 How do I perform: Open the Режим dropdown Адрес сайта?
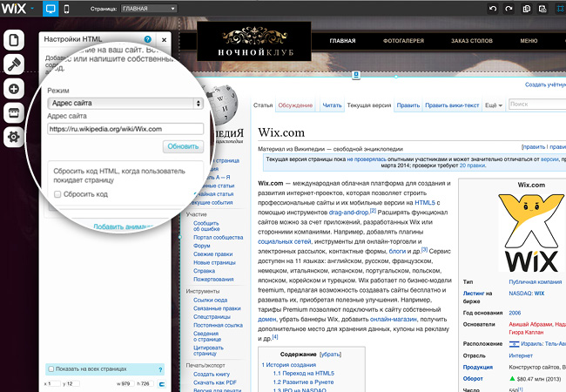pyautogui.click(x=125, y=104)
